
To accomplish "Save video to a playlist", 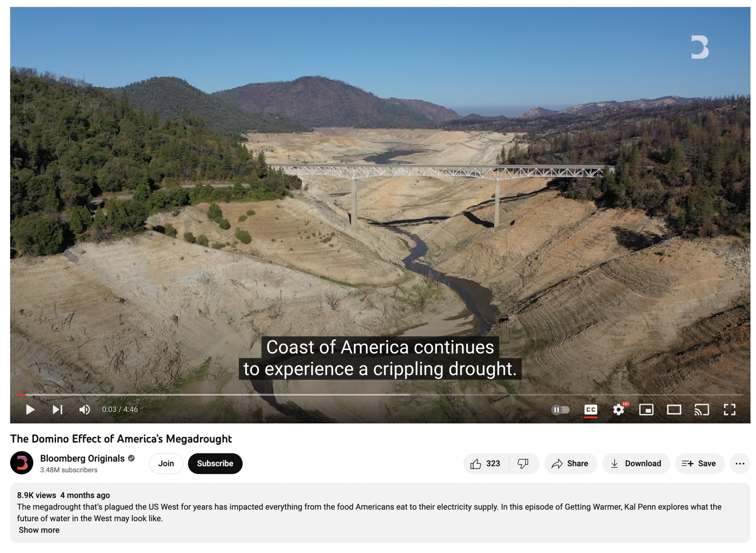I will [x=700, y=464].
